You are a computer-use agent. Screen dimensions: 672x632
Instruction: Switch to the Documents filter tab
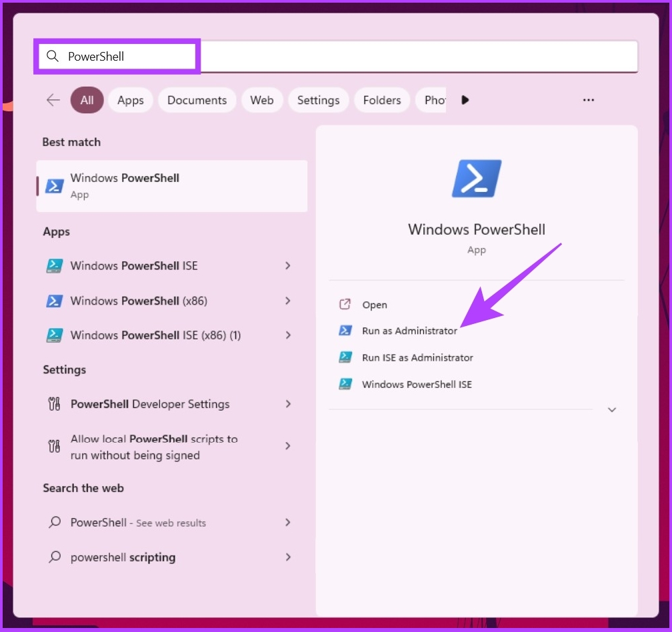coord(197,100)
